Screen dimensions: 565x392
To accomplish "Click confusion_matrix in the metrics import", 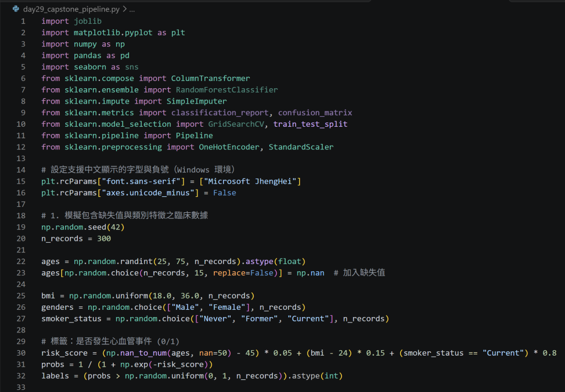I will coord(315,113).
